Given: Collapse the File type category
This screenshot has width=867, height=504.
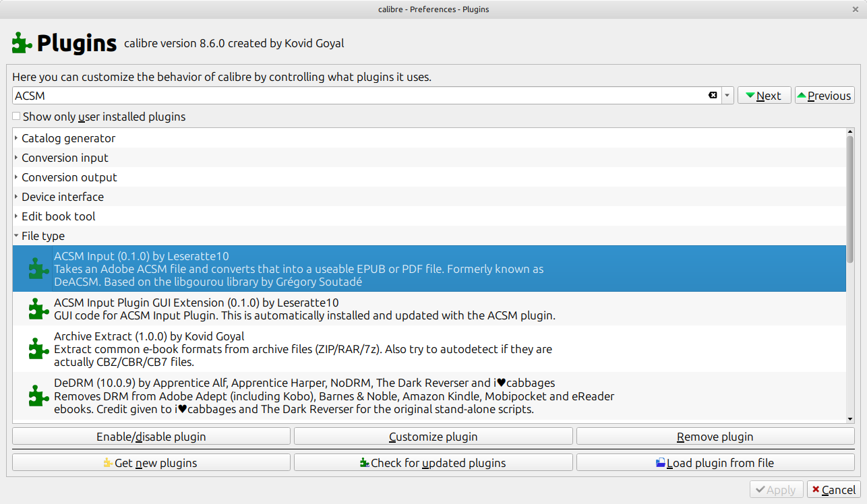Looking at the screenshot, I should pyautogui.click(x=16, y=236).
